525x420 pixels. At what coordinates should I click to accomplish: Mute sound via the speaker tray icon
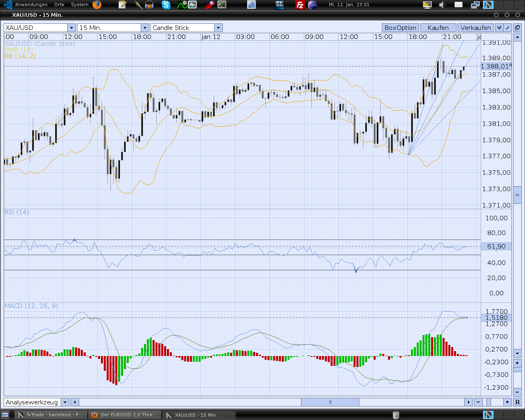(441, 5)
